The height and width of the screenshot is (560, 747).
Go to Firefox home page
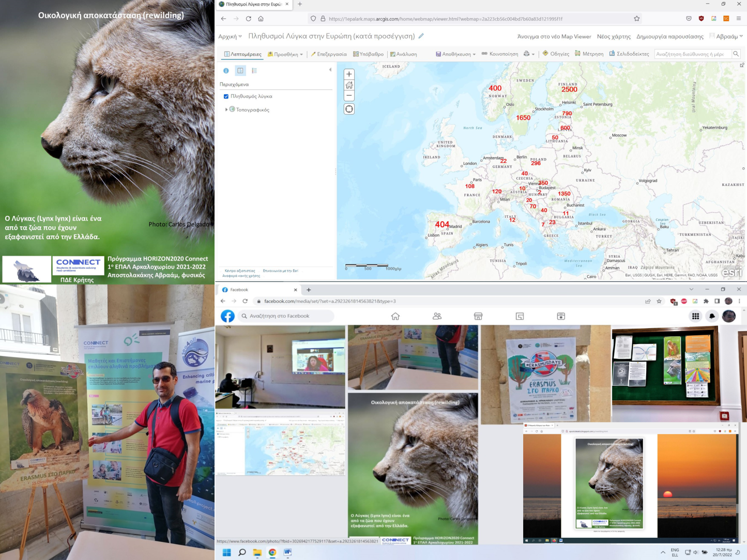coord(261,19)
